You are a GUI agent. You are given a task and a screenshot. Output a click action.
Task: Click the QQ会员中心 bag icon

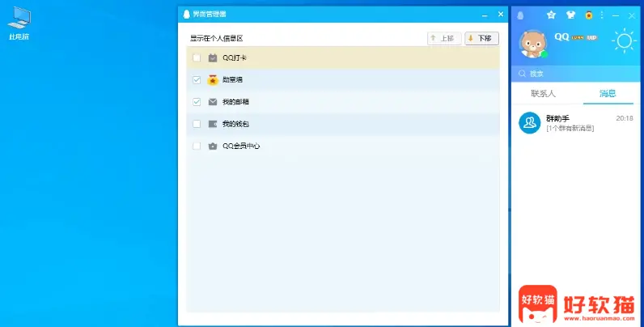[x=212, y=146]
